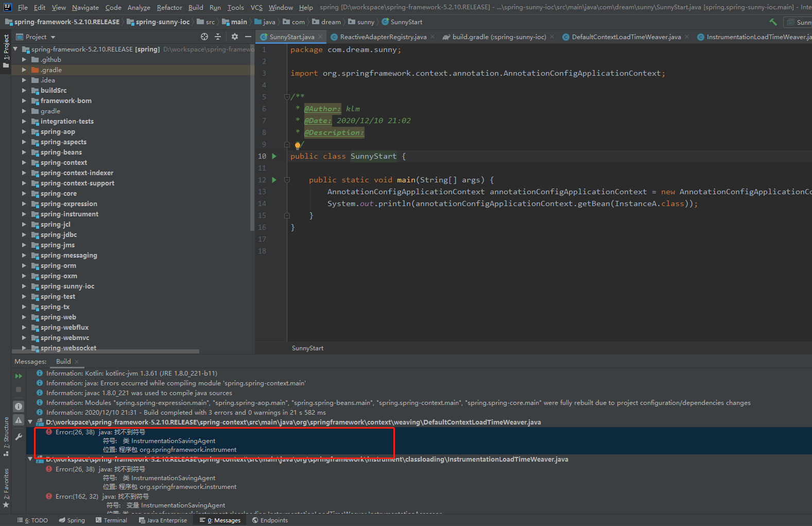Click the Build project hammer icon
Screen dimensions: 812x526
tap(773, 22)
